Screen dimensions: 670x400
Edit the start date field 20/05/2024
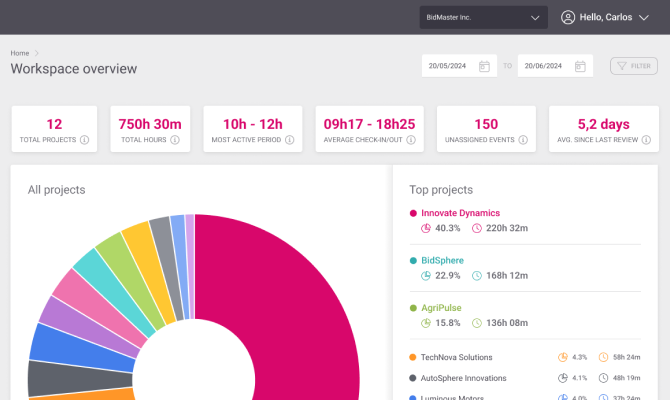coord(459,66)
